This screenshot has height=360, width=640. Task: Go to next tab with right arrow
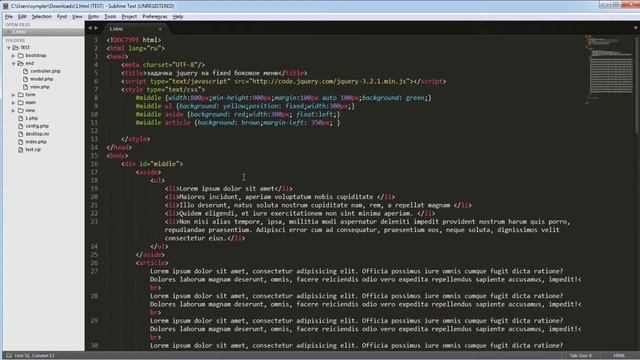(x=96, y=28)
